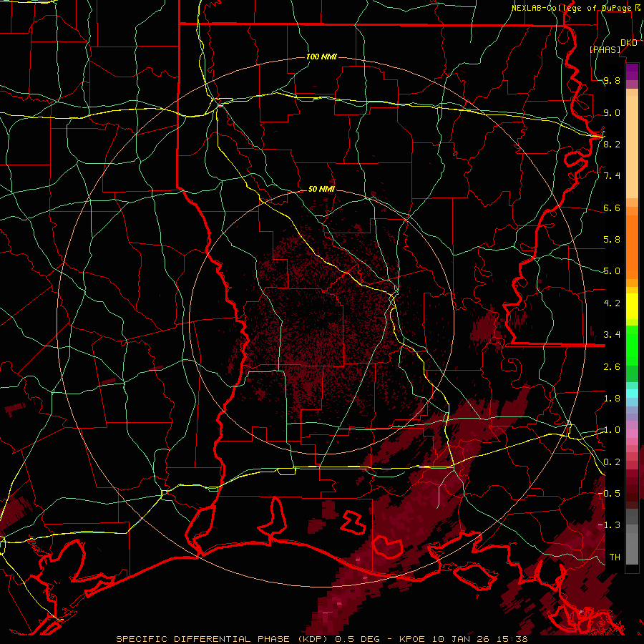Viewport: 644px width, 644px height.
Task: Click the 100 NMI range ring label
Action: click(x=321, y=57)
